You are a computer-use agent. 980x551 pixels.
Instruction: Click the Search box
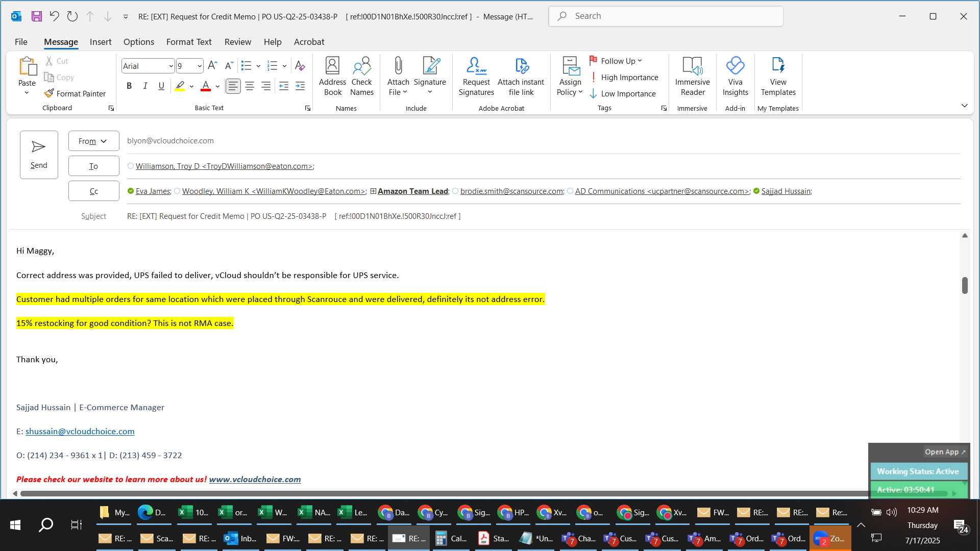[666, 16]
